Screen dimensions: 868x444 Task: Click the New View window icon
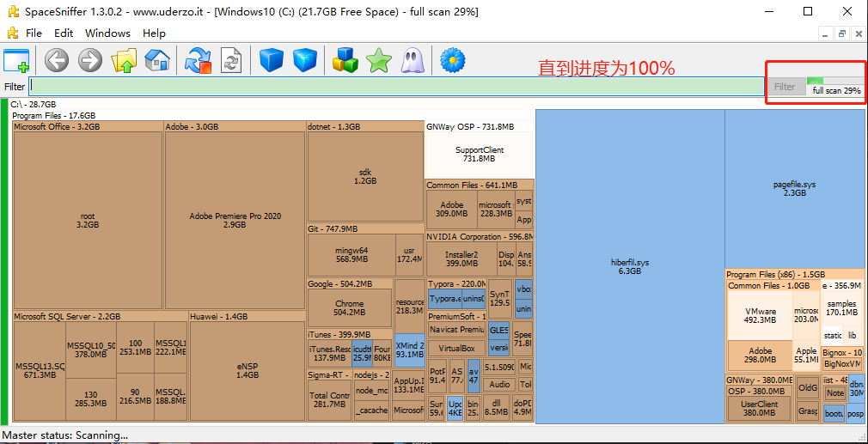click(x=16, y=60)
